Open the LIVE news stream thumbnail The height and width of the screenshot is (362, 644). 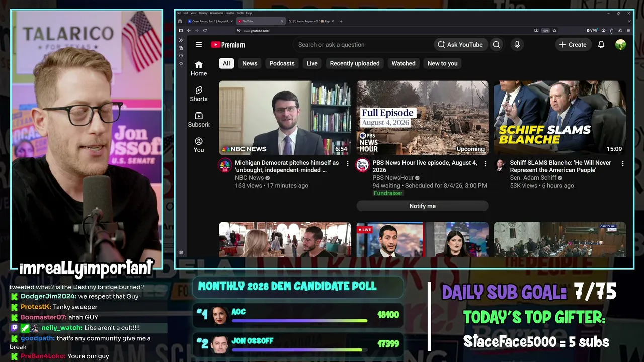pyautogui.click(x=423, y=240)
